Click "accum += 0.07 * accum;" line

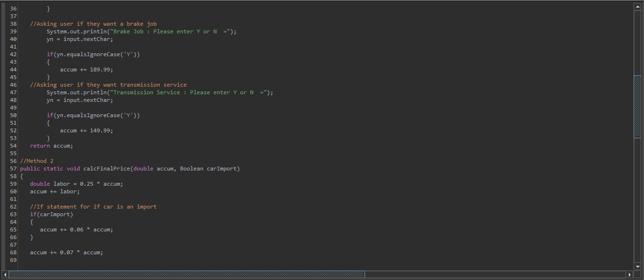pyautogui.click(x=67, y=252)
